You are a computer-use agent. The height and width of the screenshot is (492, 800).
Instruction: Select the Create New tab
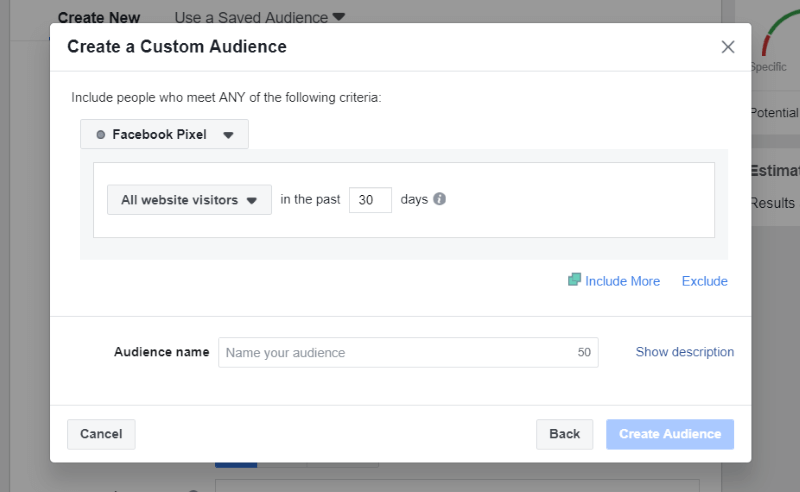click(x=98, y=17)
